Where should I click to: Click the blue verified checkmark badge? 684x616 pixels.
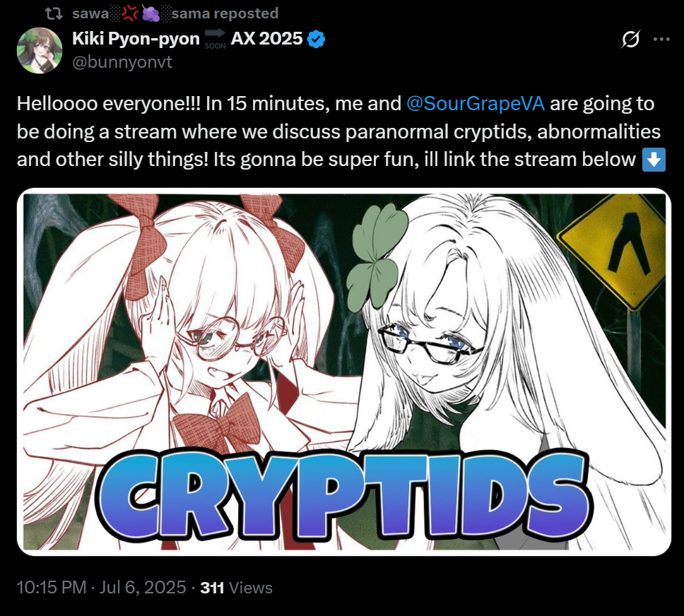(316, 40)
